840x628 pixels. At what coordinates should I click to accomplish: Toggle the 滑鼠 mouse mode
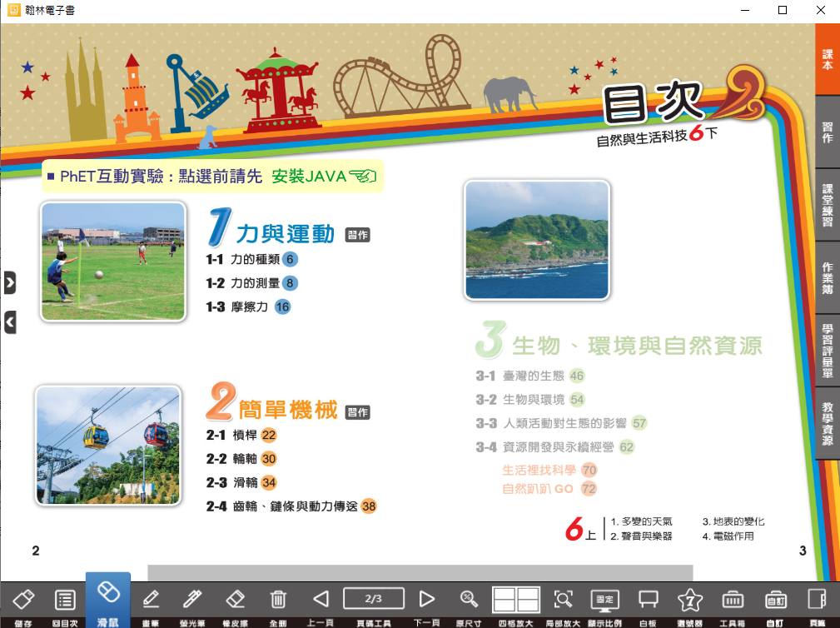pyautogui.click(x=108, y=596)
